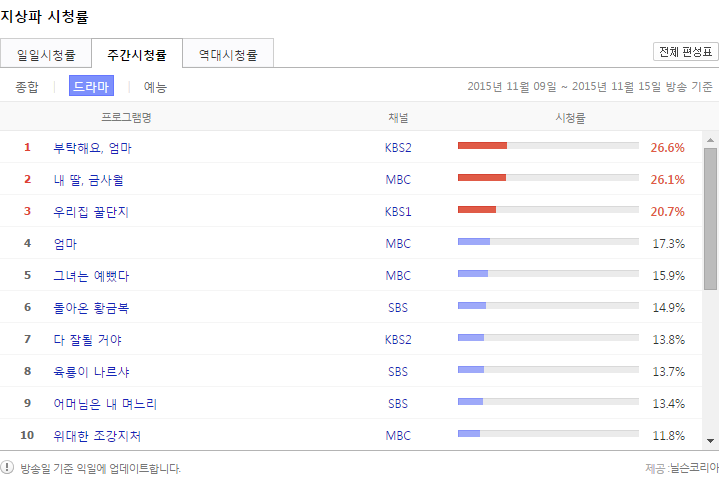This screenshot has height=483, width=725.
Task: Open the 역대시청률 tab
Action: 228,54
